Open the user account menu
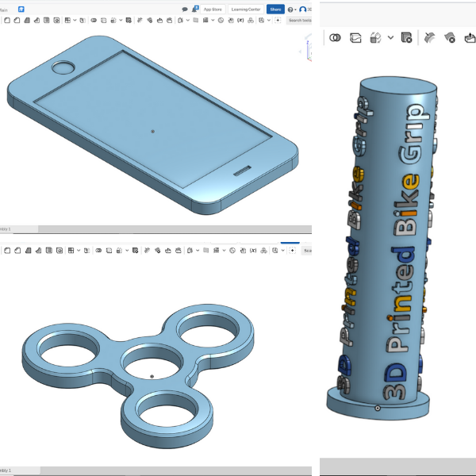Image resolution: width=476 pixels, height=476 pixels. coord(305,10)
